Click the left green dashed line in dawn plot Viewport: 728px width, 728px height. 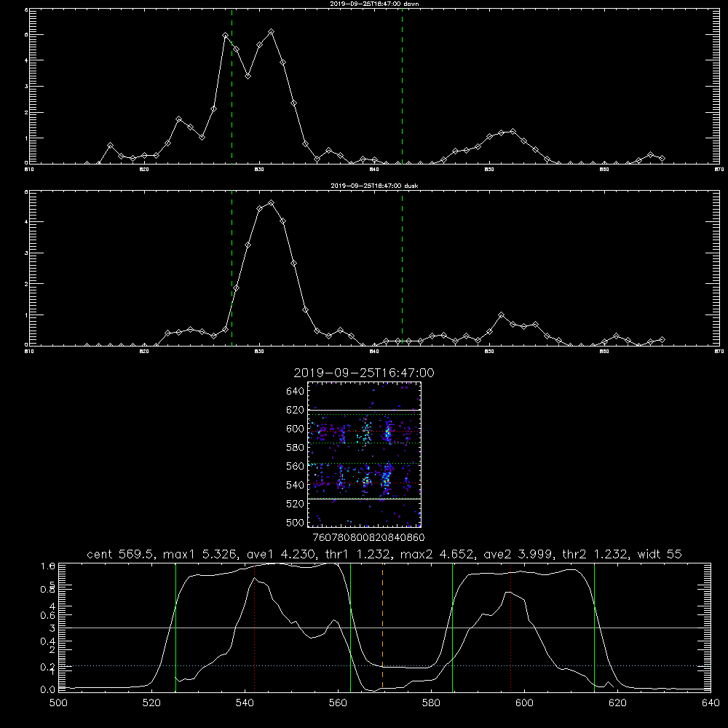[232, 86]
